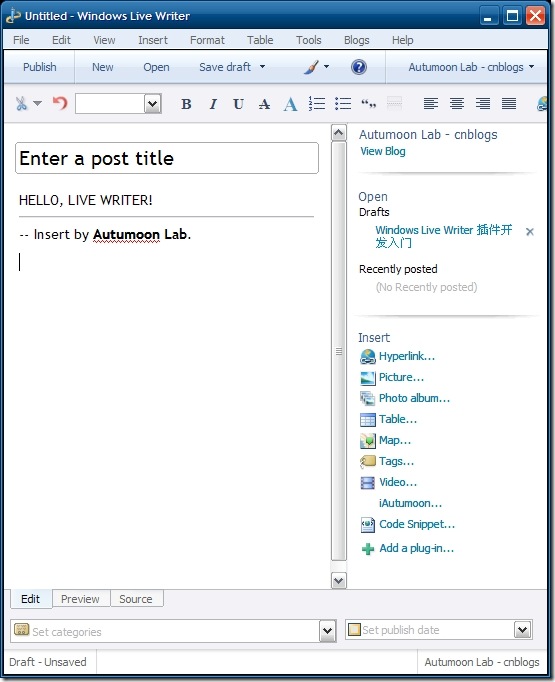Screen dimensions: 555x682
Task: Switch to the Source tab
Action: click(136, 599)
